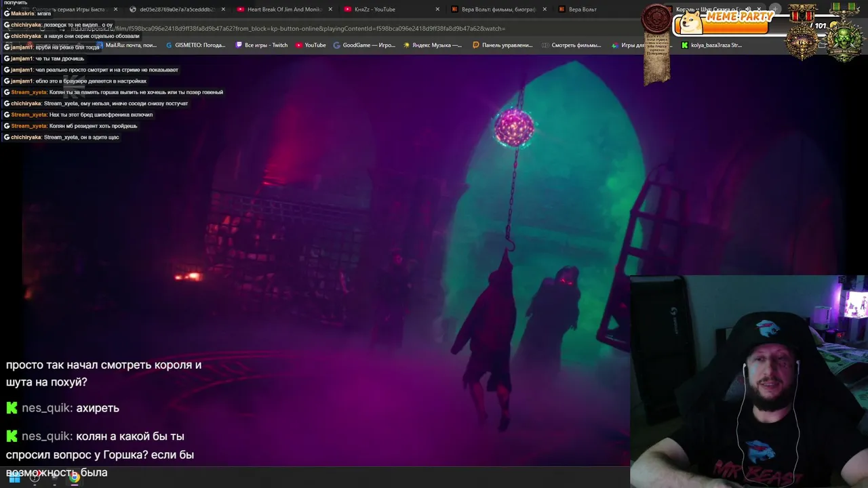868x488 pixels.
Task: Open the 'kolya_baza3raza Str...' bookmark
Action: tap(711, 45)
